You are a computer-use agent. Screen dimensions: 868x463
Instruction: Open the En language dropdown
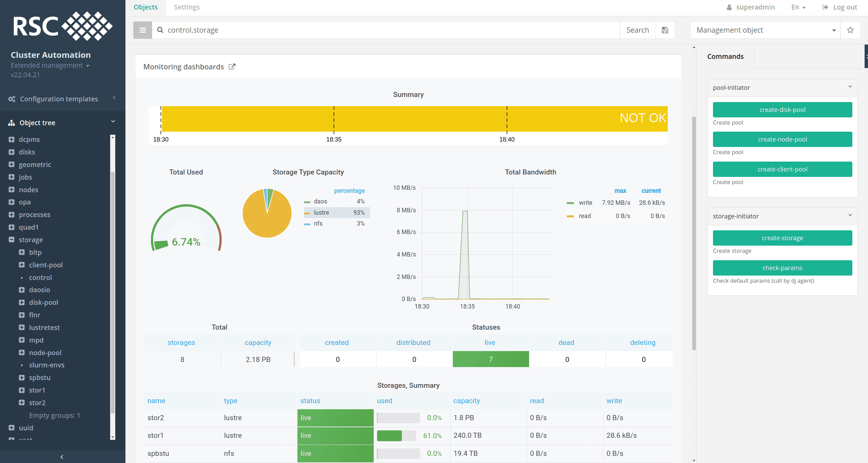pyautogui.click(x=798, y=7)
